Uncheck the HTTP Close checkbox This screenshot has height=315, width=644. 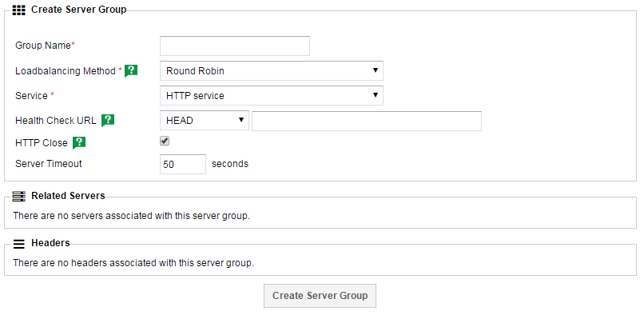point(165,141)
